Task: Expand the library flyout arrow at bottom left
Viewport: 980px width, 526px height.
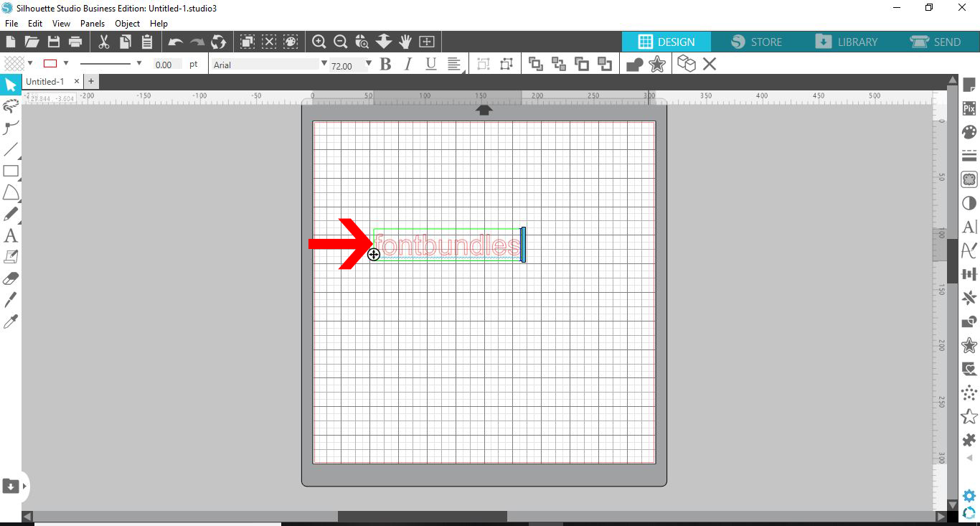Action: [x=25, y=486]
